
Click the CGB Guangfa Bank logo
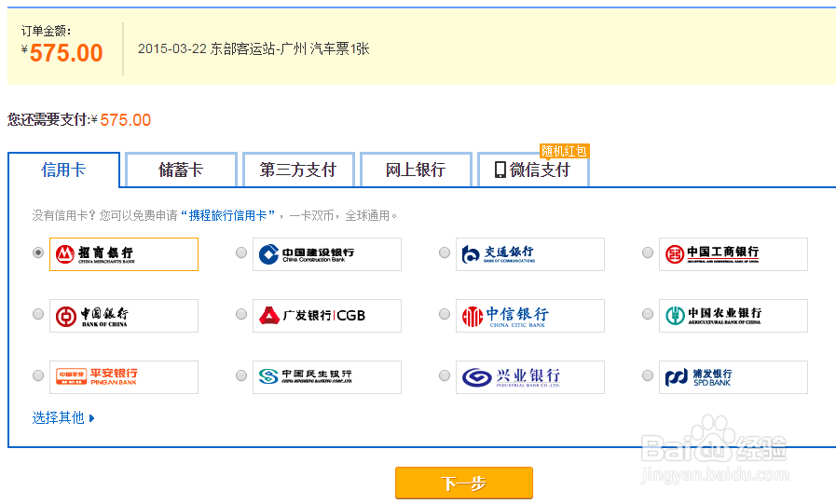[x=326, y=316]
